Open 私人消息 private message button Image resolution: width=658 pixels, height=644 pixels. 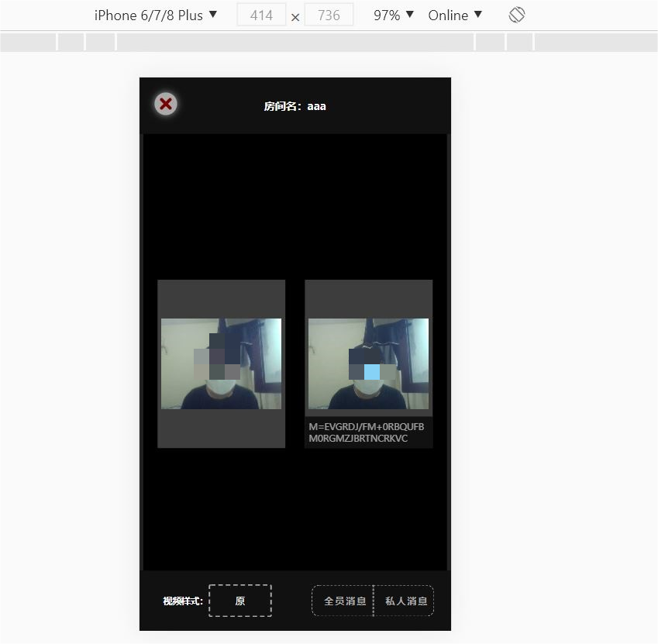404,601
